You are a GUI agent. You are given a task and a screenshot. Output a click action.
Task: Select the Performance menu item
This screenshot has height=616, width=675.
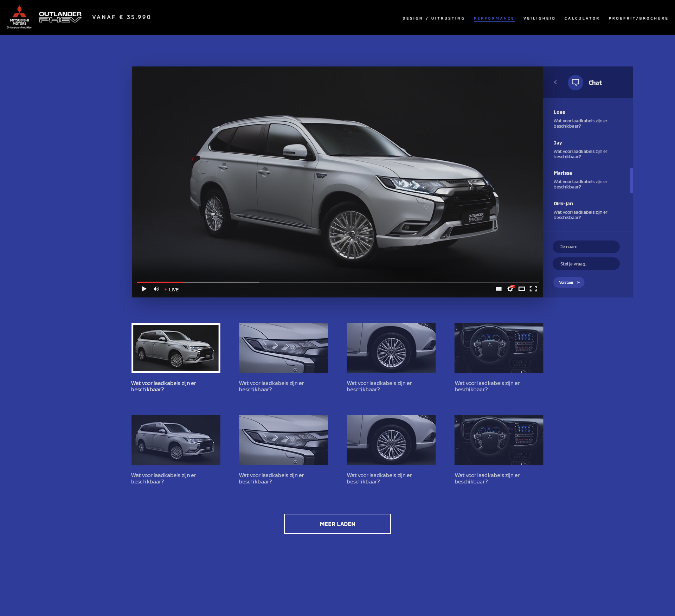(494, 18)
